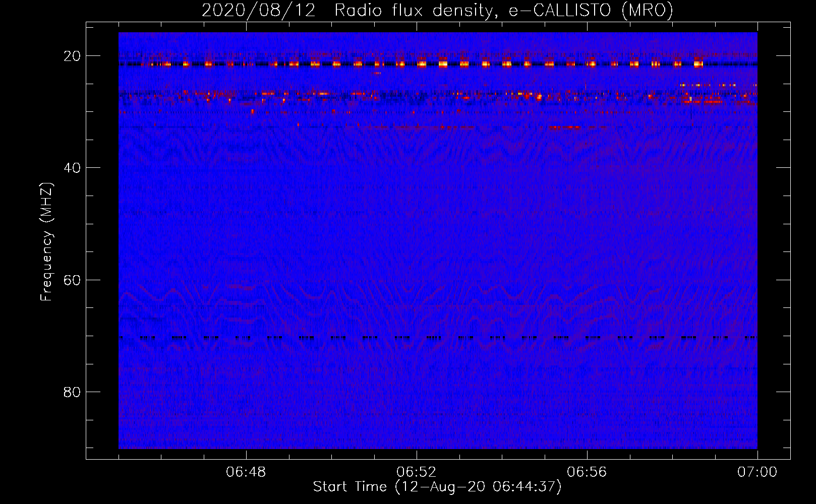Click the plot title 'Radio flux density, e-CALLISTO (MRO)'

[x=504, y=11]
